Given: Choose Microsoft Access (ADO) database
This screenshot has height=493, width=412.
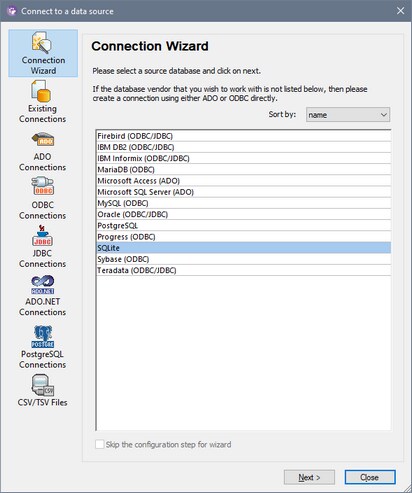Looking at the screenshot, I should 244,181.
